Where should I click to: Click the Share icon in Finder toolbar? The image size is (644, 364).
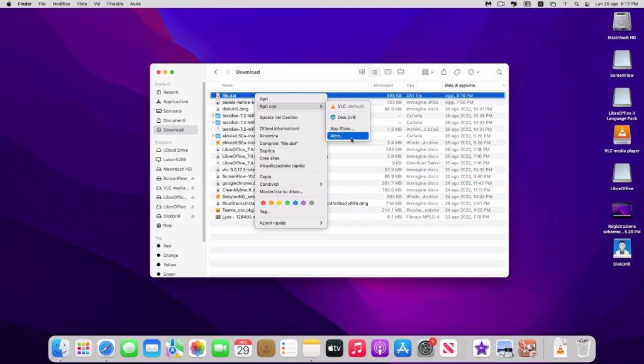[444, 72]
